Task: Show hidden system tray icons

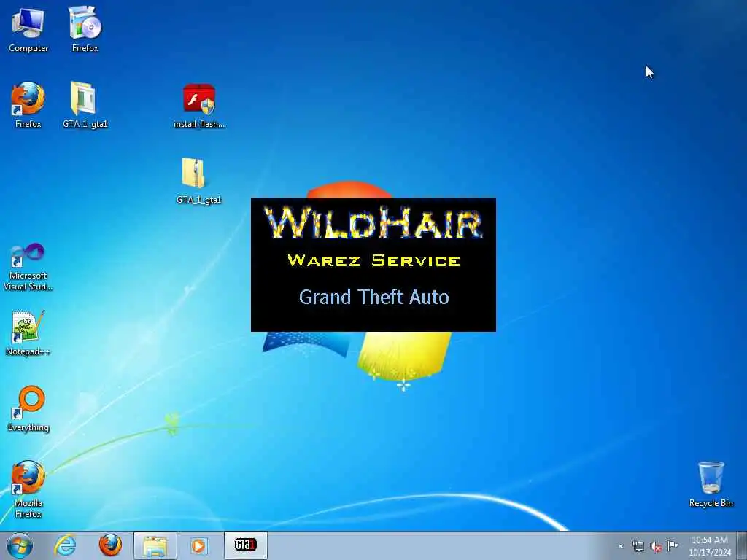Action: pyautogui.click(x=620, y=546)
